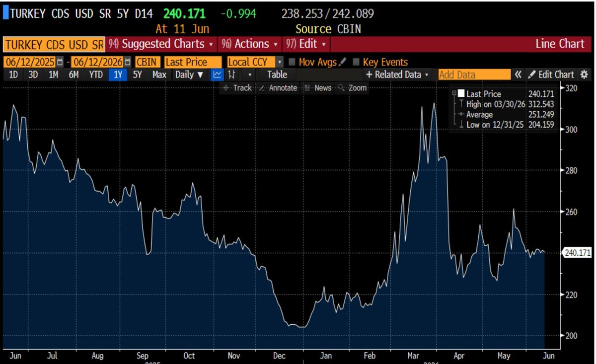Select the 3D range tab
The height and width of the screenshot is (364, 596).
tap(33, 74)
